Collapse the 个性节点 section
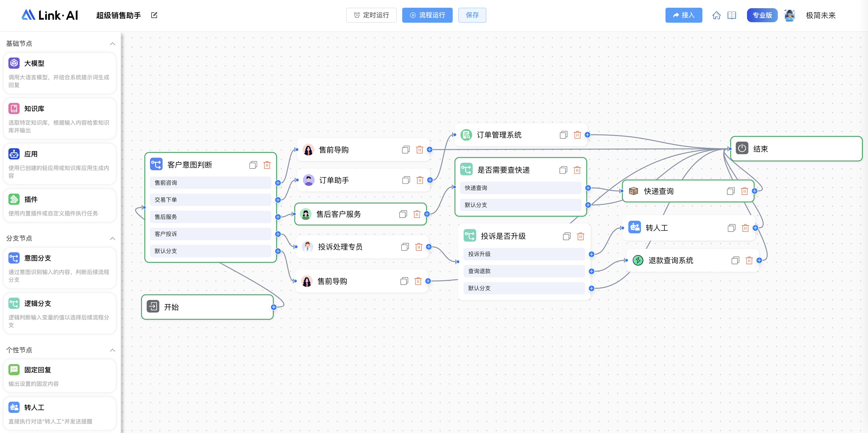This screenshot has width=868, height=433. pos(113,350)
